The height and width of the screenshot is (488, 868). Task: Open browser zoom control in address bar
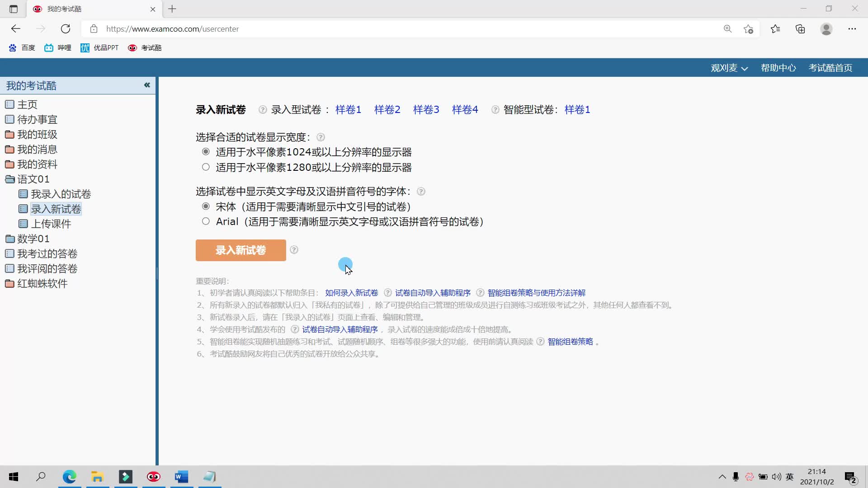pyautogui.click(x=727, y=29)
